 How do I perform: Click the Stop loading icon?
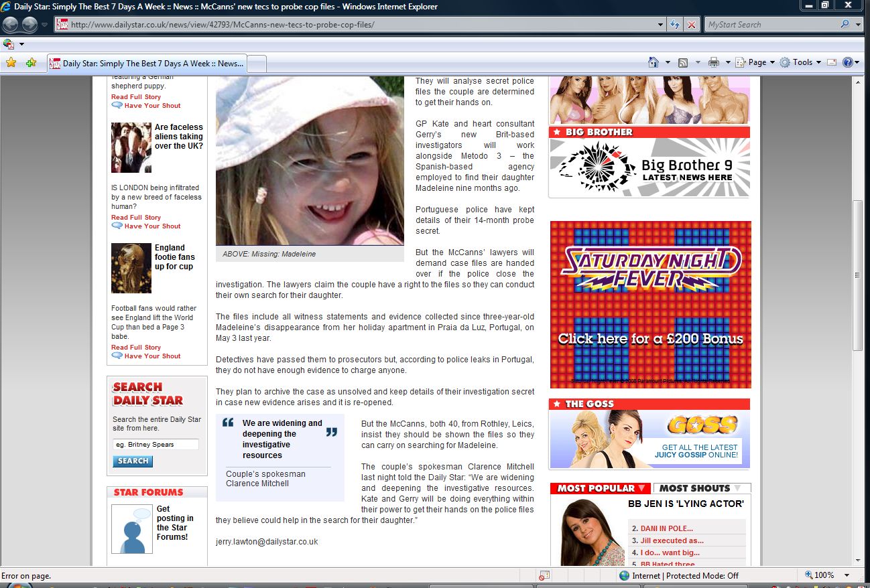(x=692, y=25)
